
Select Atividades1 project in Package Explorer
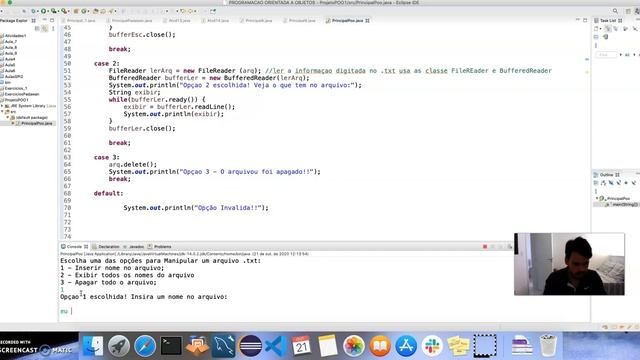point(15,36)
